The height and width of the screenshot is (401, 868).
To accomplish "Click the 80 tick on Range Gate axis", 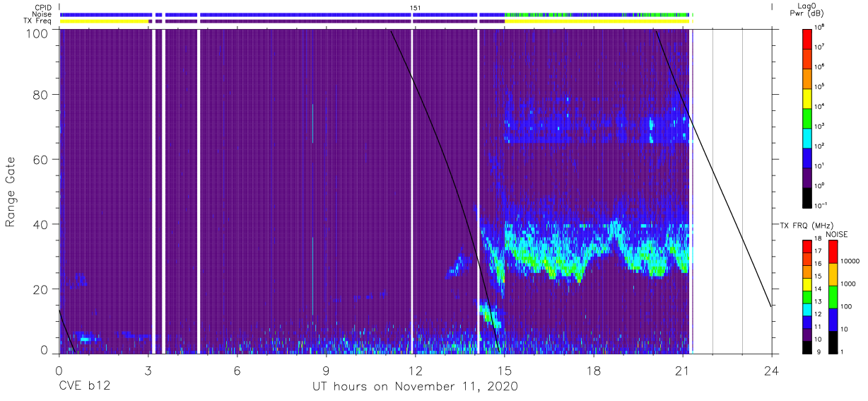I will click(41, 95).
